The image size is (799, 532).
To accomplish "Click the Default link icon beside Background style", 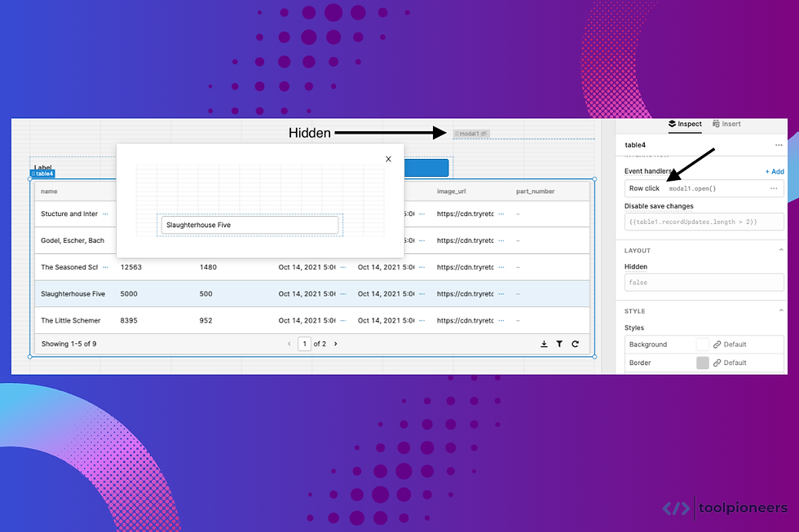I will pos(717,344).
